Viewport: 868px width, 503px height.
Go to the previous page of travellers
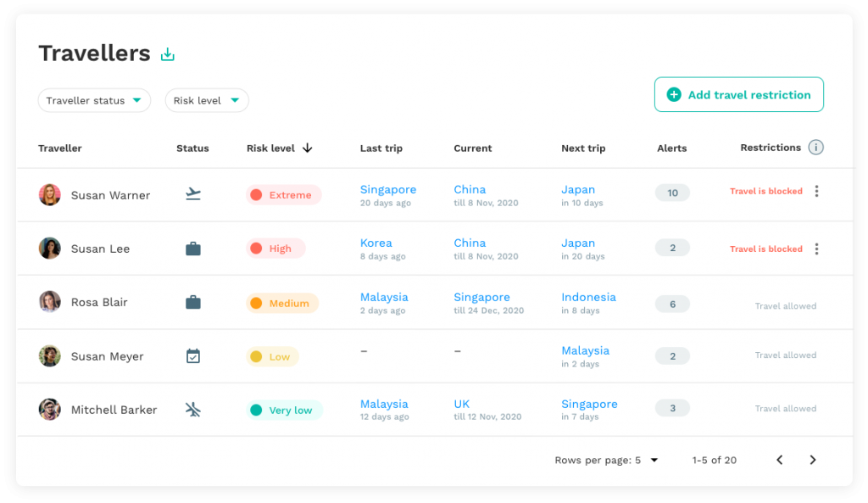point(780,460)
